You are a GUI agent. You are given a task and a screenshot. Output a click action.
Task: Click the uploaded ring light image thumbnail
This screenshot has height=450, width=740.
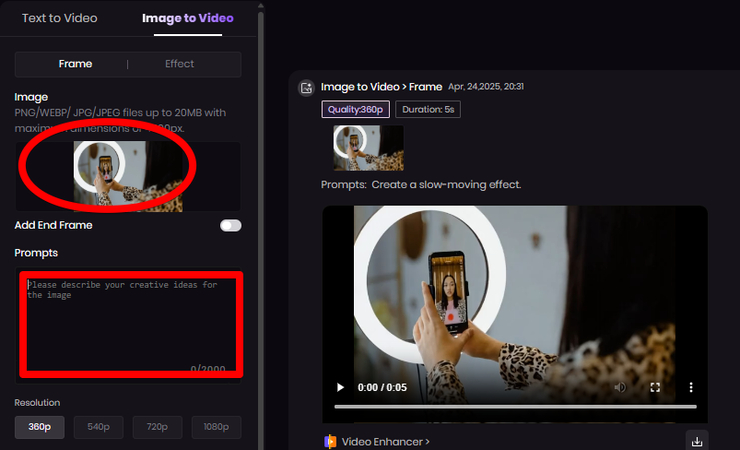point(128,176)
